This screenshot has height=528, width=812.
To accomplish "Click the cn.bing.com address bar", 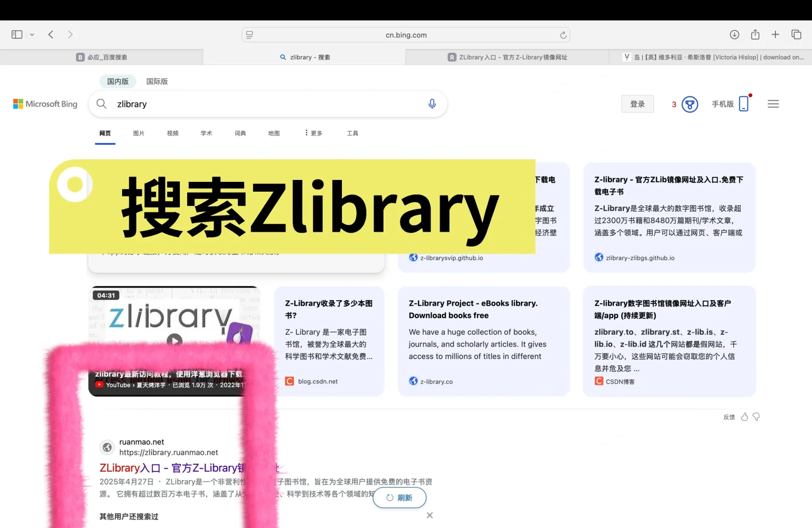I will click(406, 35).
